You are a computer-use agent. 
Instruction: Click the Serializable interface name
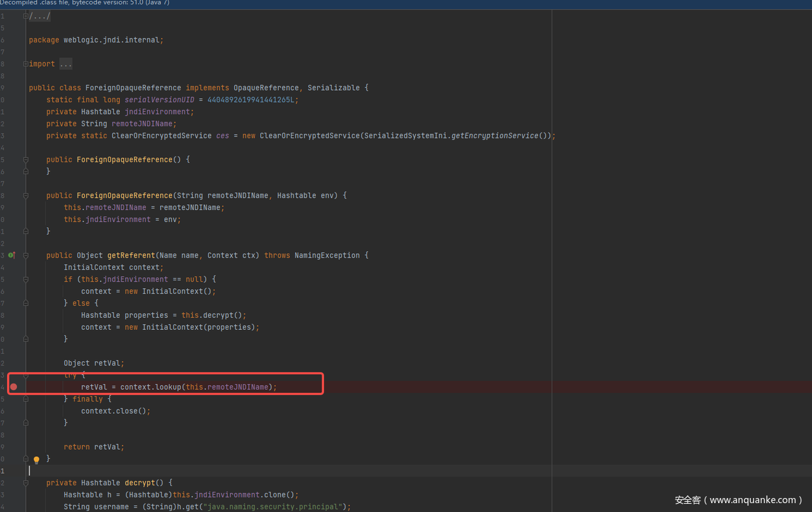tap(334, 88)
